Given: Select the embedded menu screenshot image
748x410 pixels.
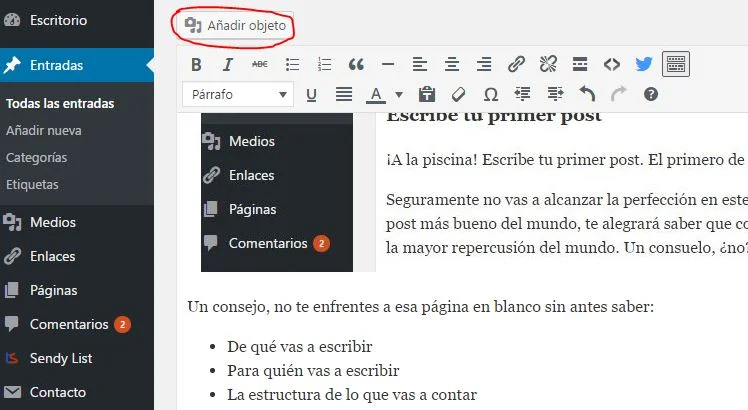Looking at the screenshot, I should (x=277, y=192).
